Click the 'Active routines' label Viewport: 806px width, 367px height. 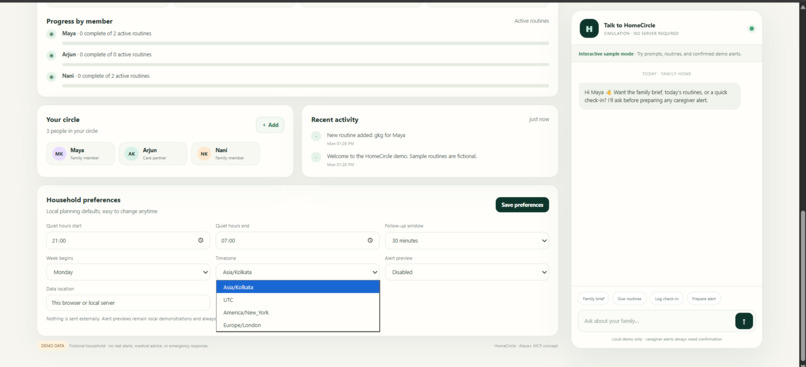pos(532,21)
